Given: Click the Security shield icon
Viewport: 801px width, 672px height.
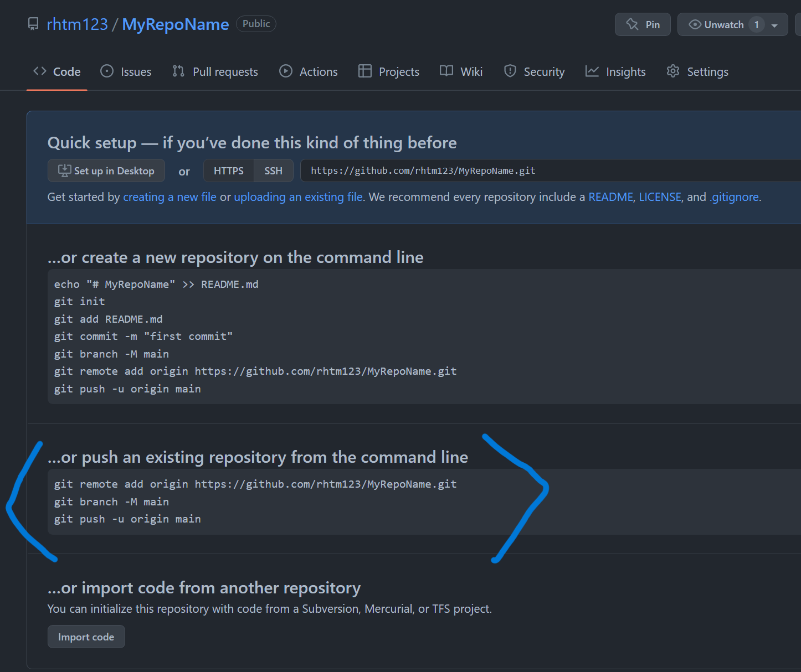Looking at the screenshot, I should (x=510, y=71).
